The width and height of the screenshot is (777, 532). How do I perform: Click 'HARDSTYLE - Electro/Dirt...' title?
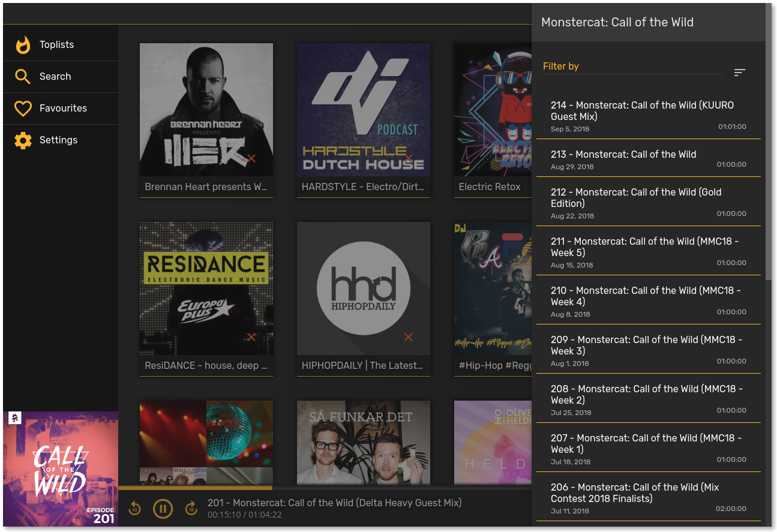pos(364,187)
